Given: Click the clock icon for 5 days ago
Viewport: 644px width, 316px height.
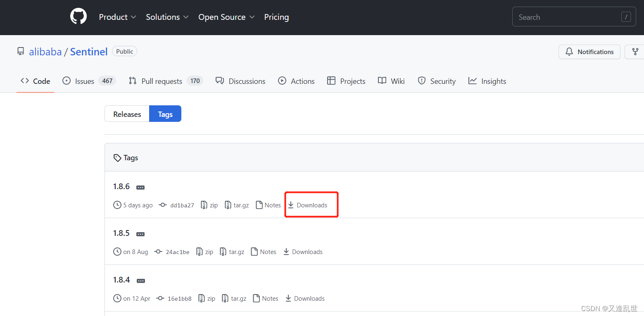Looking at the screenshot, I should [117, 205].
